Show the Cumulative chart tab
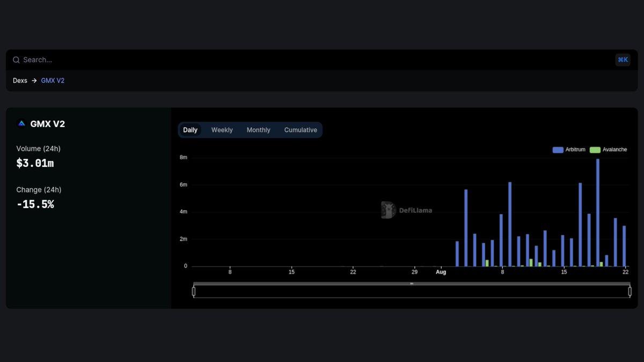The width and height of the screenshot is (644, 362). (x=301, y=130)
